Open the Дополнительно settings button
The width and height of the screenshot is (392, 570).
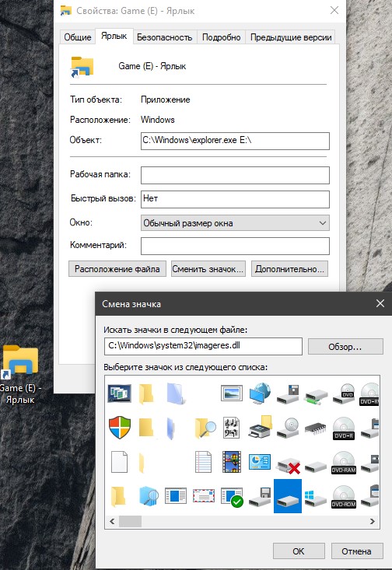pos(289,269)
